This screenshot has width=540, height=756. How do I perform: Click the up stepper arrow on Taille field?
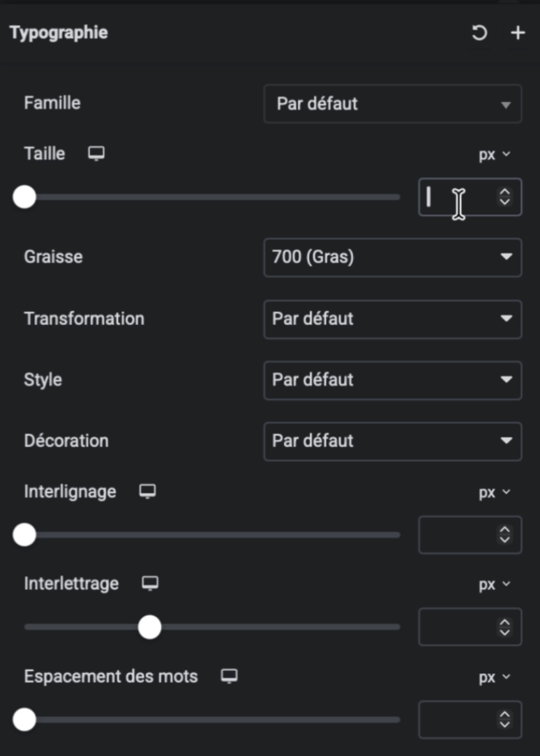[x=504, y=191]
